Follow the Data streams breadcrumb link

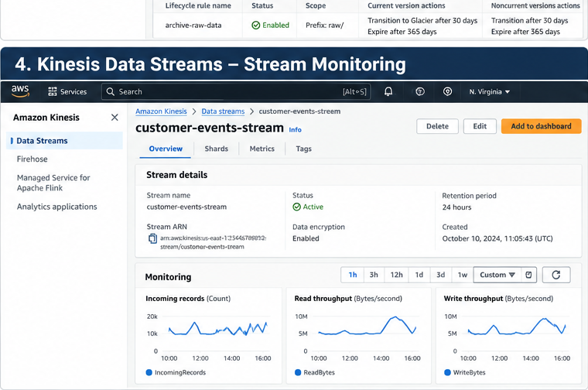[223, 111]
